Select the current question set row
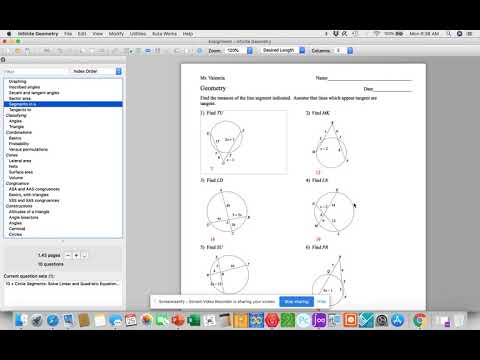This screenshot has height=360, width=480. pos(62,284)
